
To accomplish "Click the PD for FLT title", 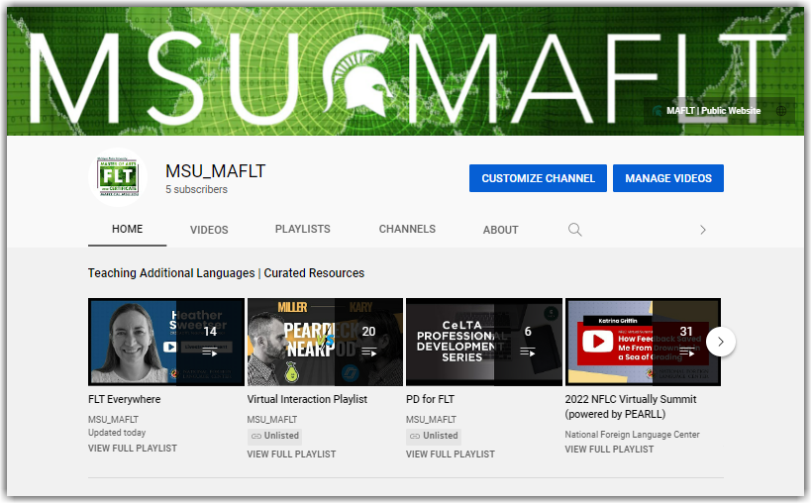I will [x=431, y=399].
